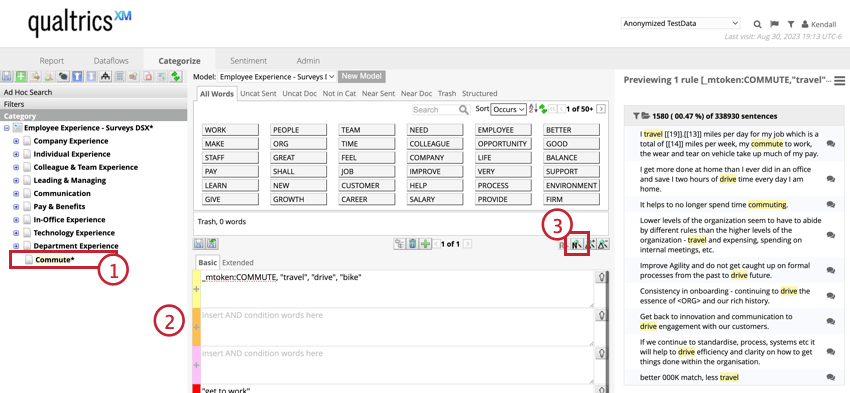Open the Anonymized TestData dropdown

click(680, 23)
